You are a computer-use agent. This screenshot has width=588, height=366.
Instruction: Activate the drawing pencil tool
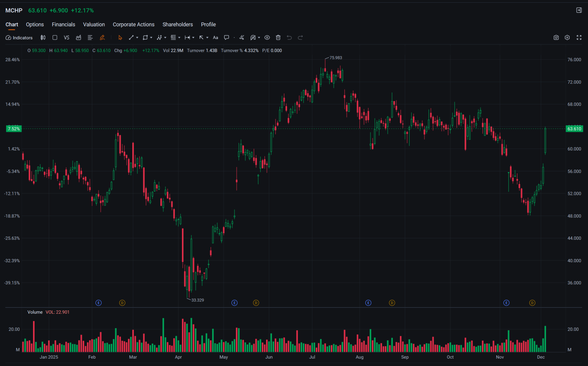click(x=102, y=37)
